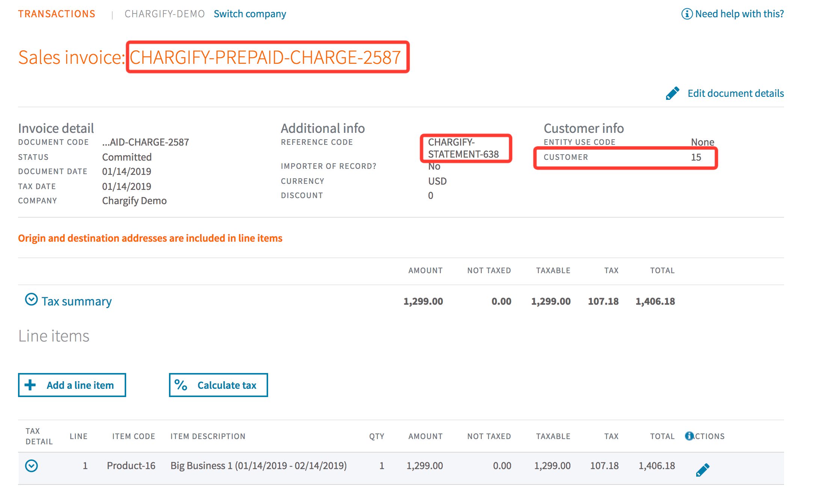
Task: Click the pencil icon on the Product-16 row
Action: pos(703,470)
